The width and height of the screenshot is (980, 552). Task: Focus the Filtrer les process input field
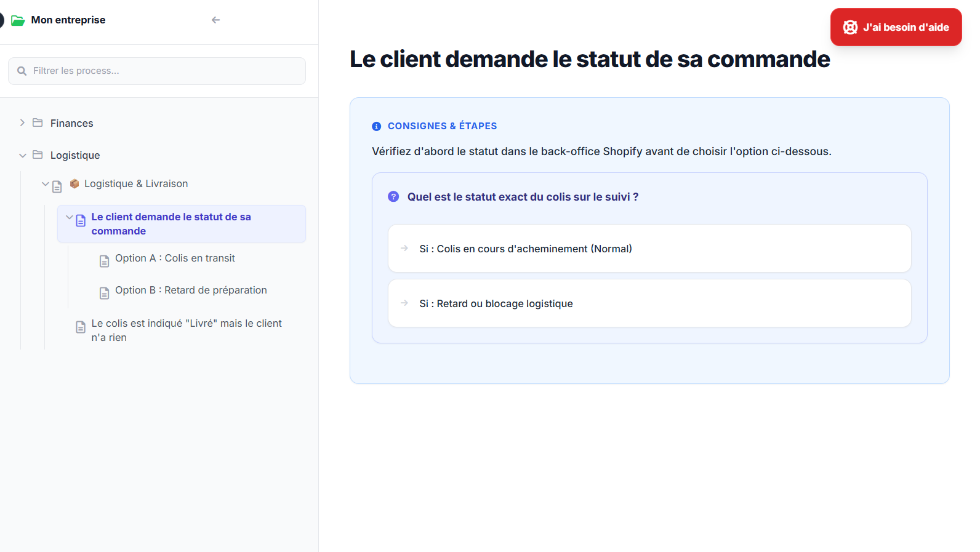tap(166, 71)
